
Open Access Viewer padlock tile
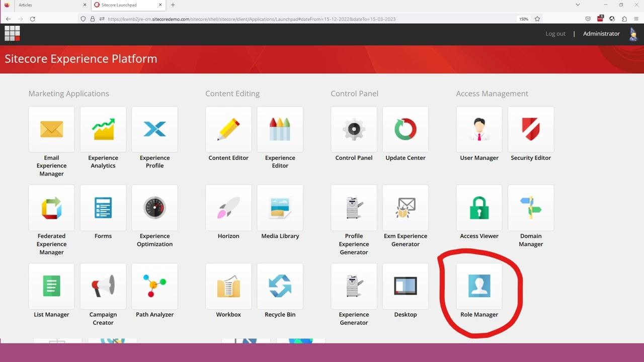479,208
